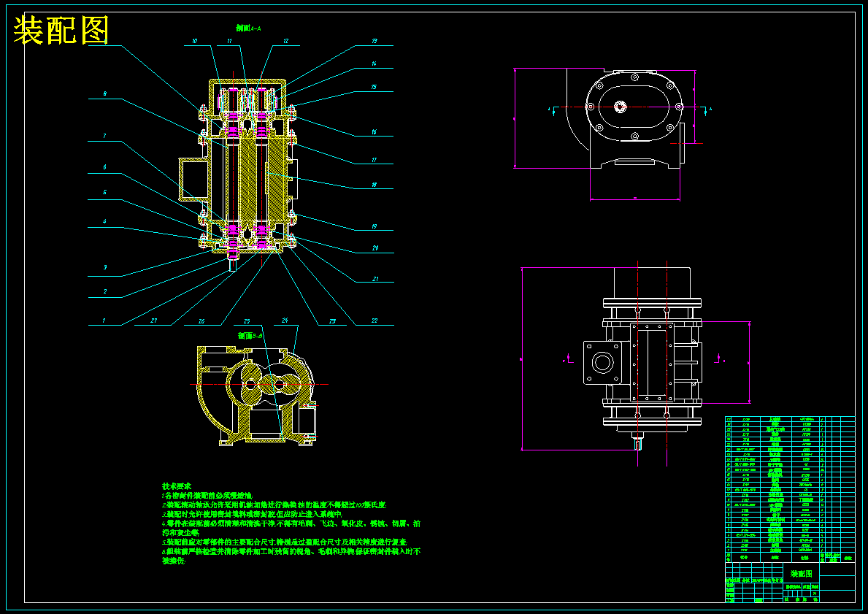Select the output shaft end below section A-A
The width and height of the screenshot is (868, 614).
pos(232,264)
